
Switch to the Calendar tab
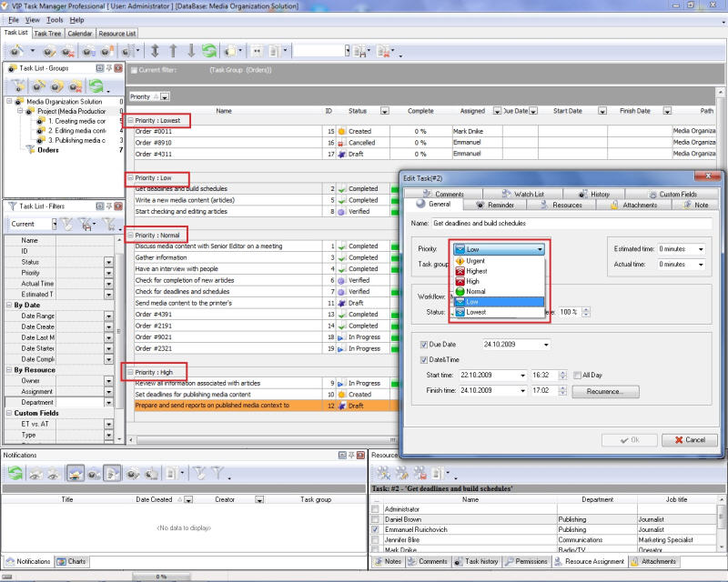click(x=80, y=34)
